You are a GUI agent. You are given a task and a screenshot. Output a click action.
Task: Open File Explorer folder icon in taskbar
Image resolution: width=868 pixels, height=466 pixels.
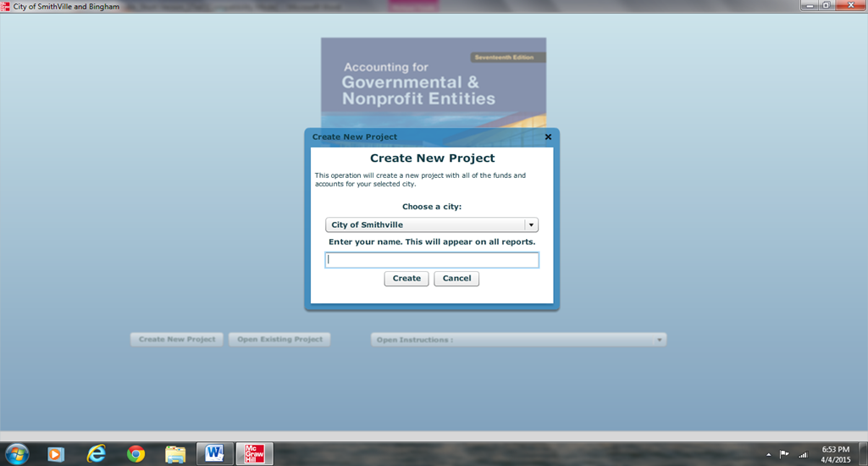click(x=175, y=454)
